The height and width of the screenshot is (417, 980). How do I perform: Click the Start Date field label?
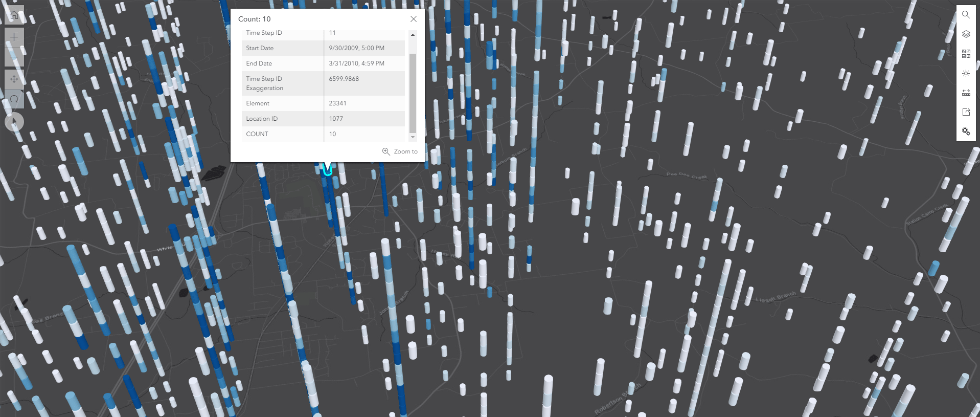(260, 48)
